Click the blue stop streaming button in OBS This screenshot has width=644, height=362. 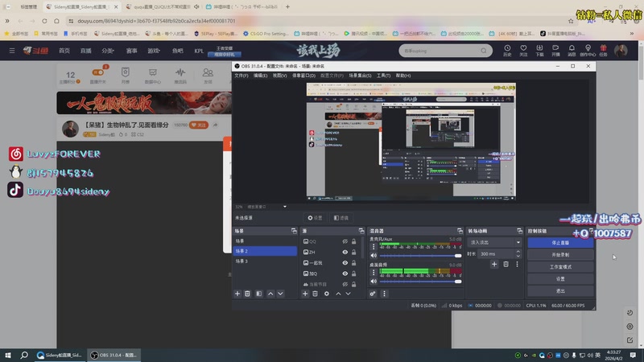click(x=560, y=243)
